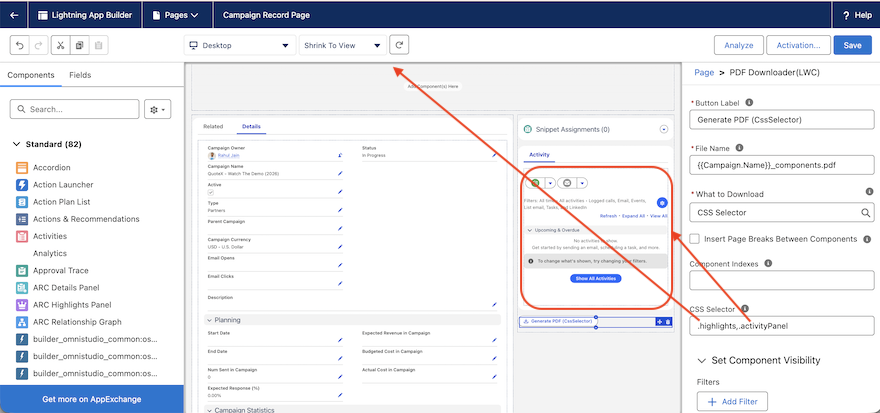Click the Rahul Jain owner link
The height and width of the screenshot is (413, 880).
coord(229,155)
